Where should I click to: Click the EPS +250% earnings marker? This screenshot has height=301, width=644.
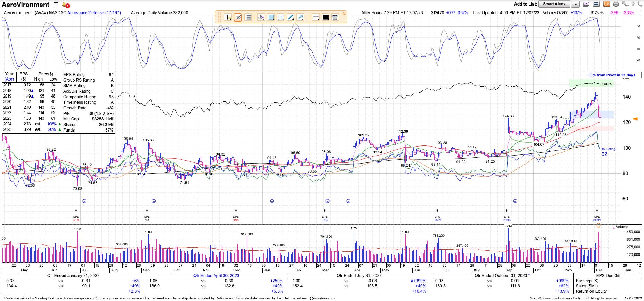437,216
